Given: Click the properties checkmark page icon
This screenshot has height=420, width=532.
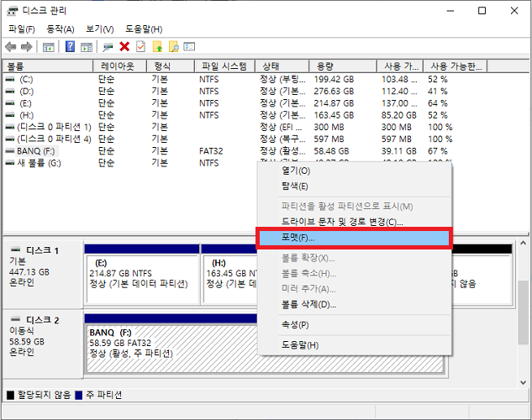Looking at the screenshot, I should coord(141,46).
